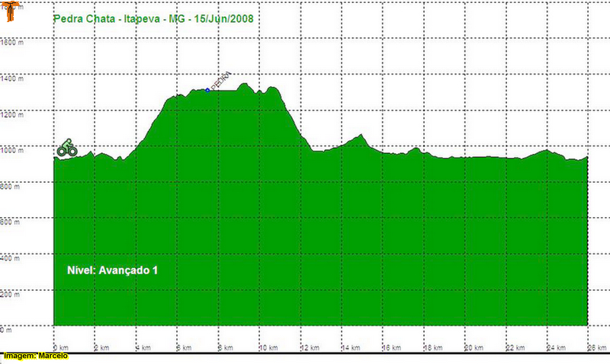This screenshot has width=610, height=364.
Task: Click the '400 m' elevation axis label
Action: pyautogui.click(x=10, y=258)
